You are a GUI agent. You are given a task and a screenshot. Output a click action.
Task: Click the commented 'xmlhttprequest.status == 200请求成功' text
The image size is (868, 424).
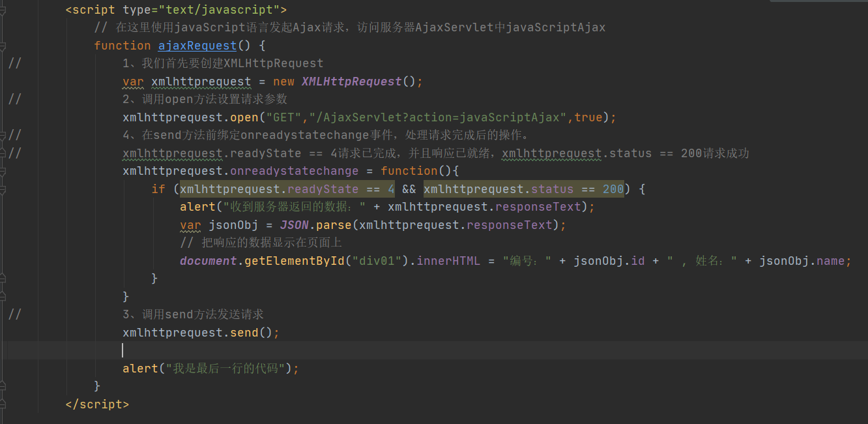coord(626,153)
